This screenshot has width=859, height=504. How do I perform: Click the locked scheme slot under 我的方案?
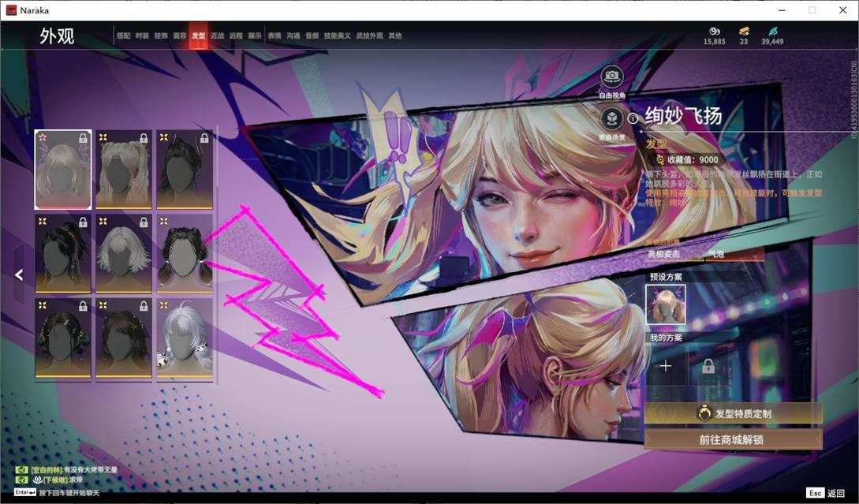[x=708, y=366]
